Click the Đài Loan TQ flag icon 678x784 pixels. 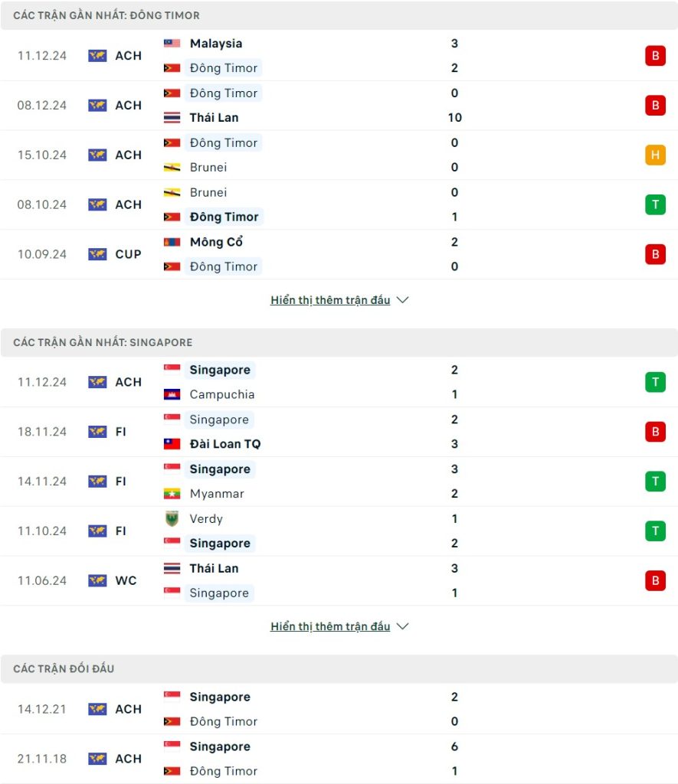pos(172,444)
